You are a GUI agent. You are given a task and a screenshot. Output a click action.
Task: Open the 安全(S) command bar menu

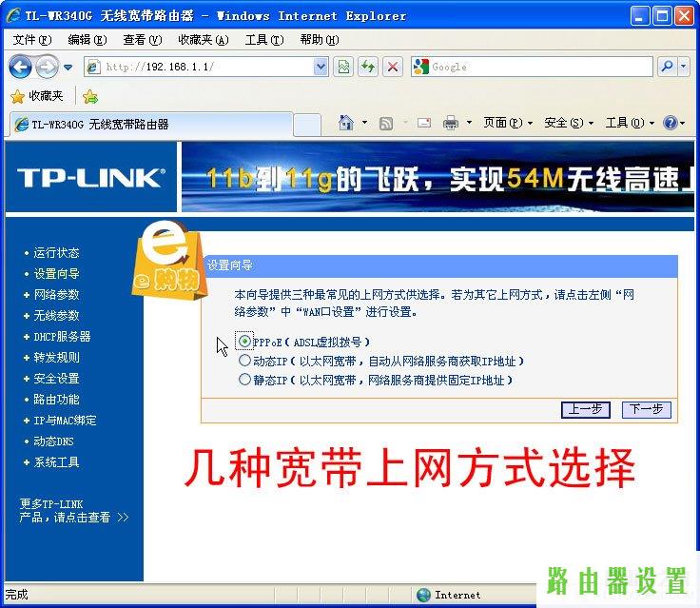point(569,123)
